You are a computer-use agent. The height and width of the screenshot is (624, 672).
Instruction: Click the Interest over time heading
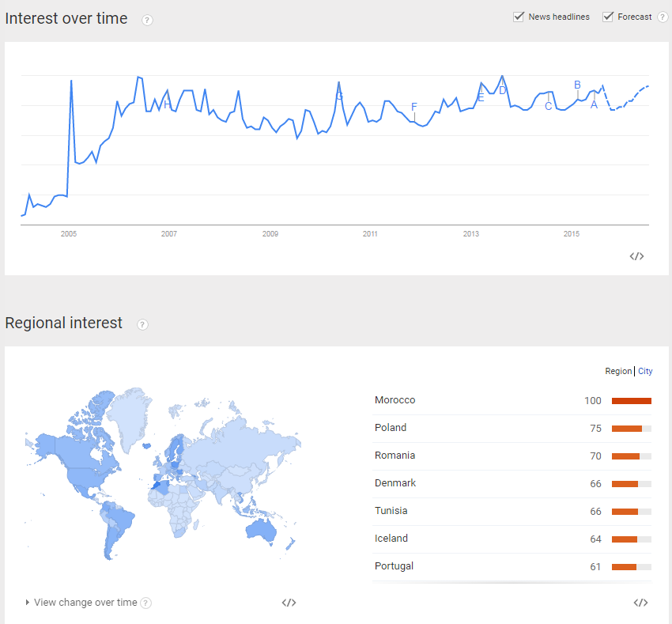click(x=66, y=18)
